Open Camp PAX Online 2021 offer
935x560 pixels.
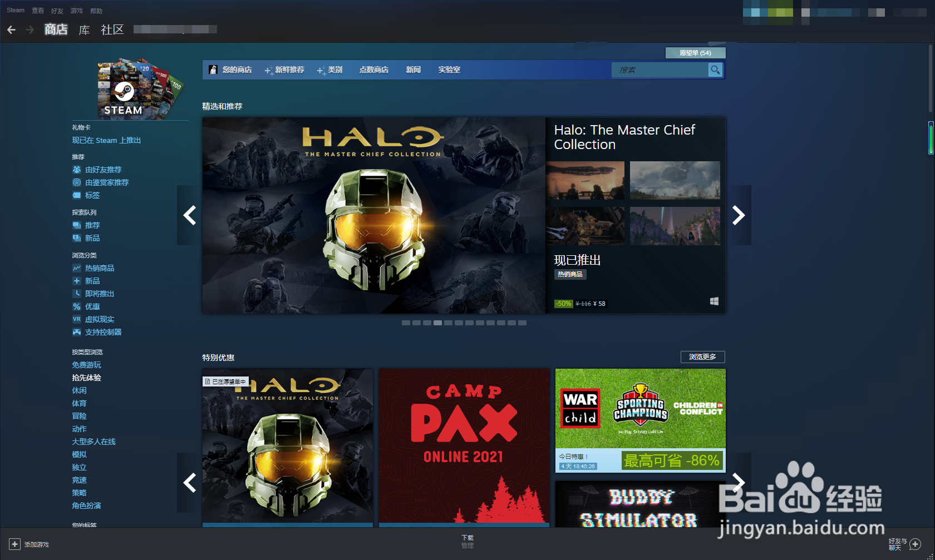pos(464,448)
